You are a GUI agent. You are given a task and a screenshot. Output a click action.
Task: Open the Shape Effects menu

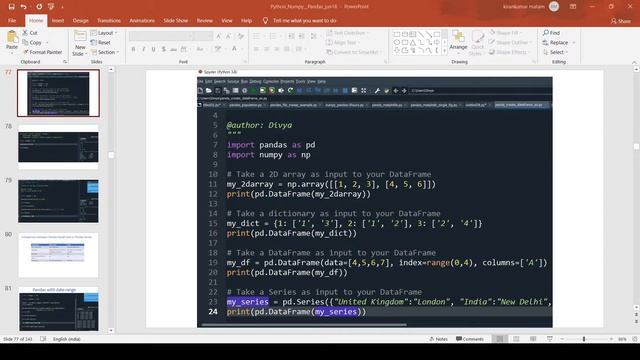click(x=509, y=52)
